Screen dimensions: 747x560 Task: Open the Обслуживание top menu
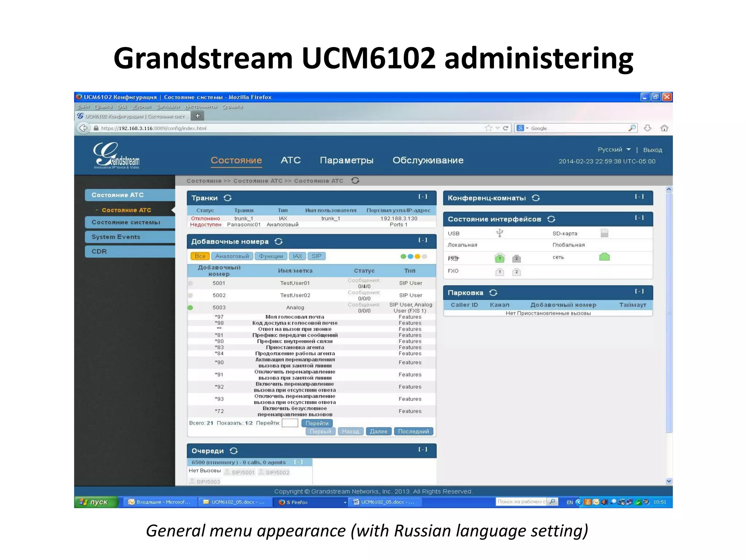(x=428, y=160)
